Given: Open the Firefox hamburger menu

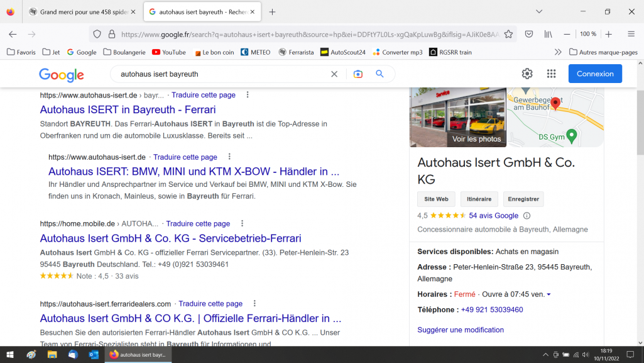Looking at the screenshot, I should [x=631, y=35].
